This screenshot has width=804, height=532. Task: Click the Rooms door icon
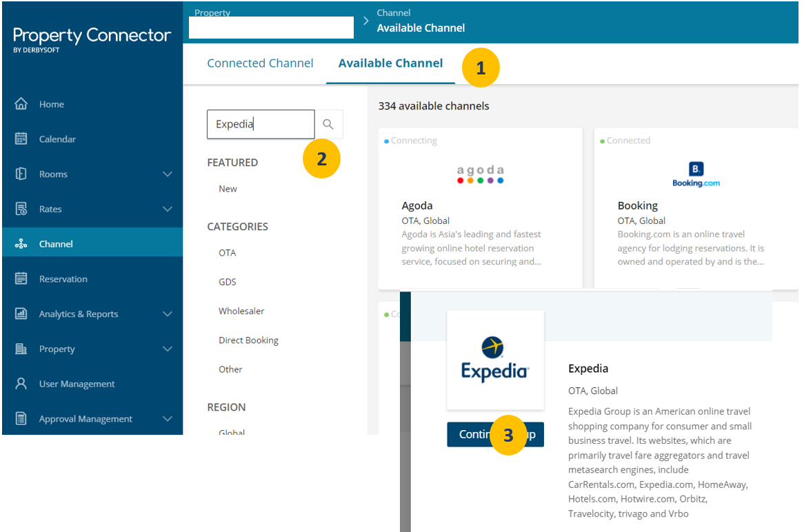pos(21,174)
